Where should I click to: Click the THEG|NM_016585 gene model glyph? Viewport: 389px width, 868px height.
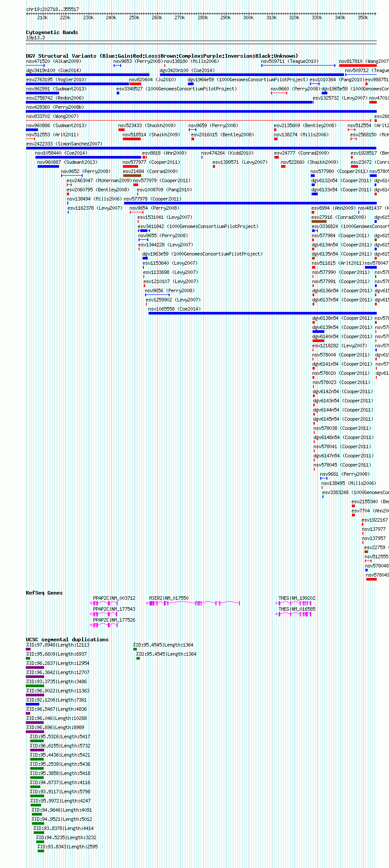pyautogui.click(x=294, y=614)
